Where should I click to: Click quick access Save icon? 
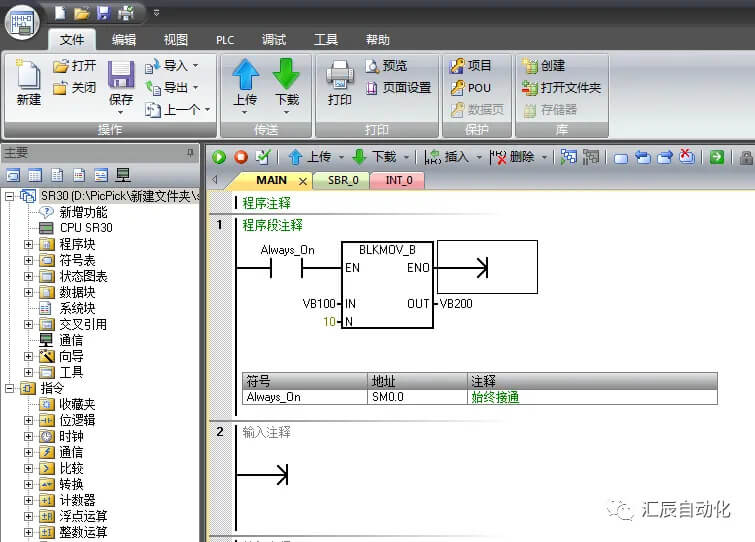(104, 13)
